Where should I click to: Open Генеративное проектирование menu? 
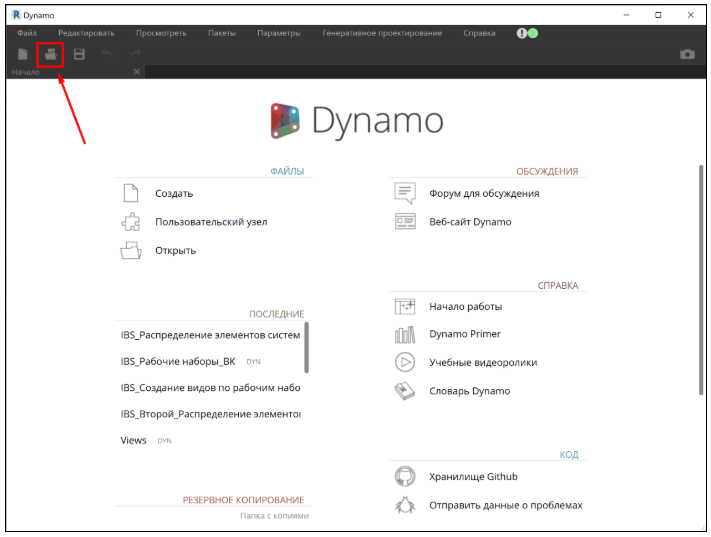click(x=382, y=33)
